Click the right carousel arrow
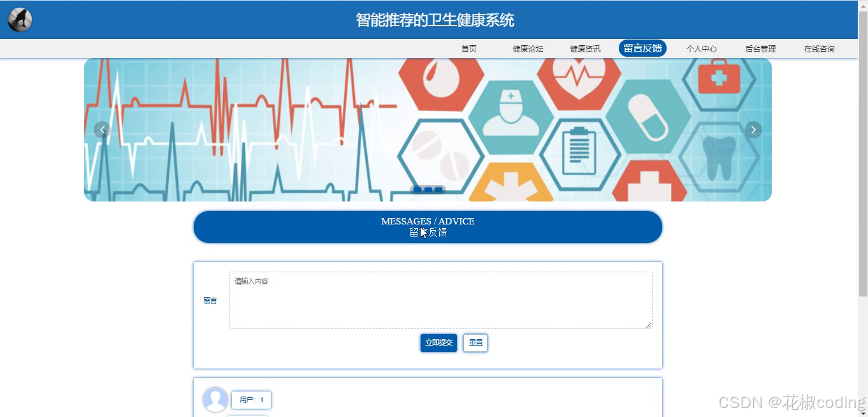The height and width of the screenshot is (417, 868). [x=753, y=129]
